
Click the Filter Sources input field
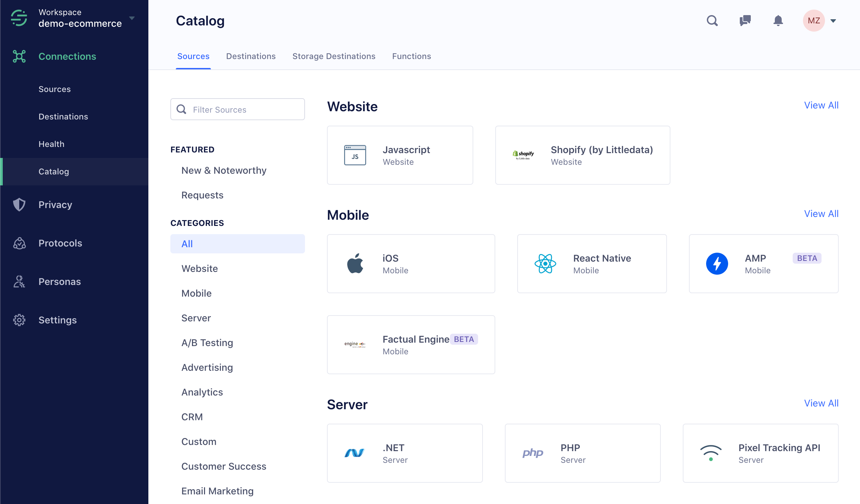pyautogui.click(x=237, y=109)
